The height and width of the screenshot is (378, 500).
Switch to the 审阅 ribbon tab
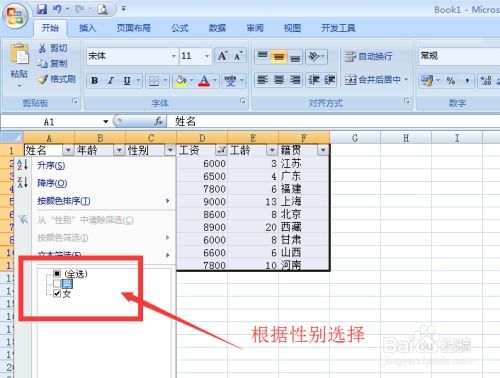tap(255, 28)
